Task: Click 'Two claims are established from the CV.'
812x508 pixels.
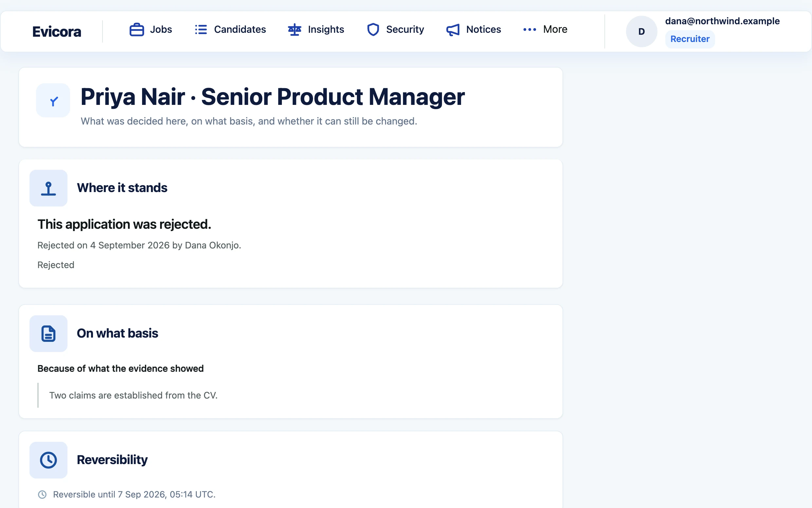Action: [133, 396]
